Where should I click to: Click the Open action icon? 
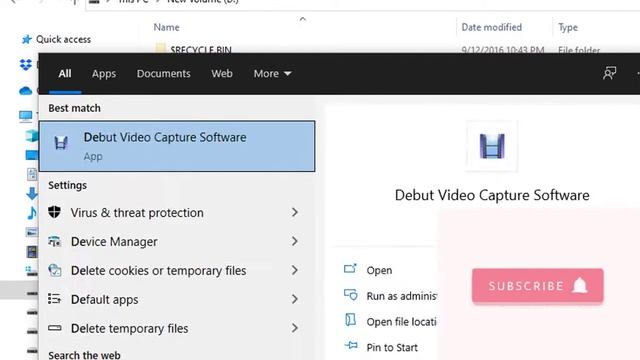click(x=350, y=268)
